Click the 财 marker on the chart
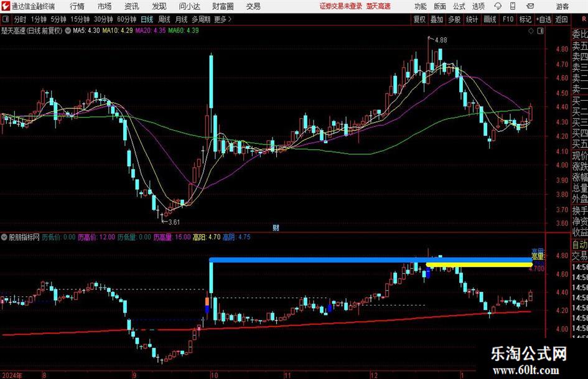 click(x=276, y=228)
